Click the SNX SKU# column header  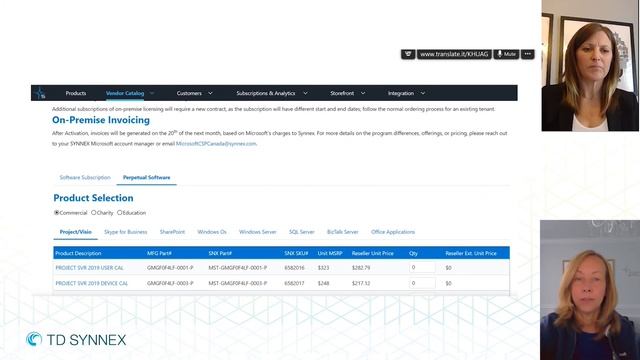click(x=296, y=253)
